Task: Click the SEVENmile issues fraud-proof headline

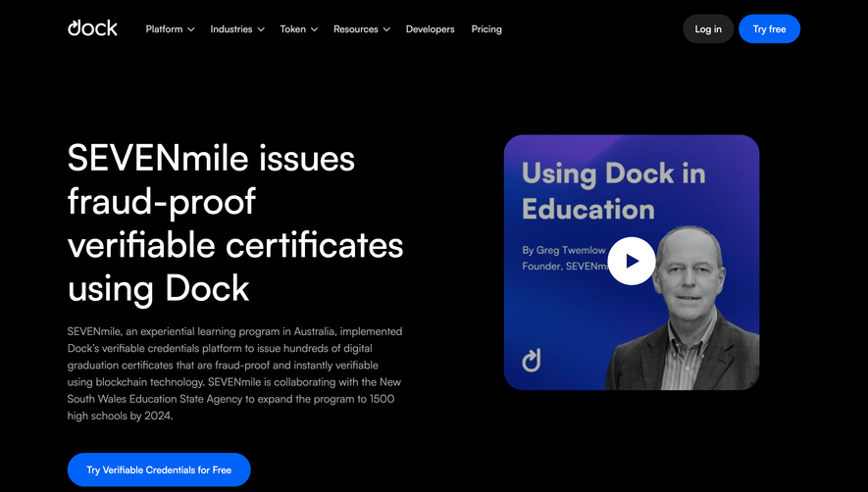Action: pyautogui.click(x=235, y=223)
